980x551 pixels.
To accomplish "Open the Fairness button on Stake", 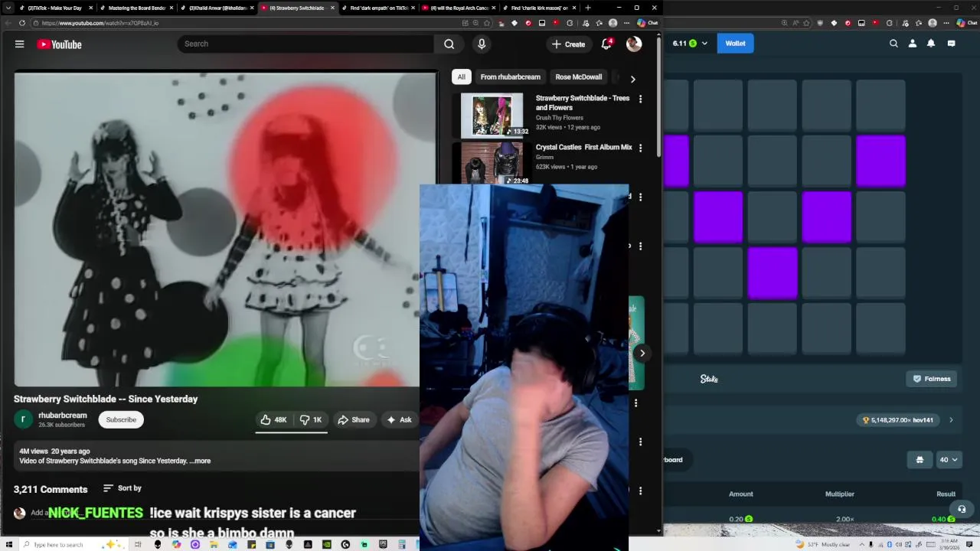I will pos(932,379).
